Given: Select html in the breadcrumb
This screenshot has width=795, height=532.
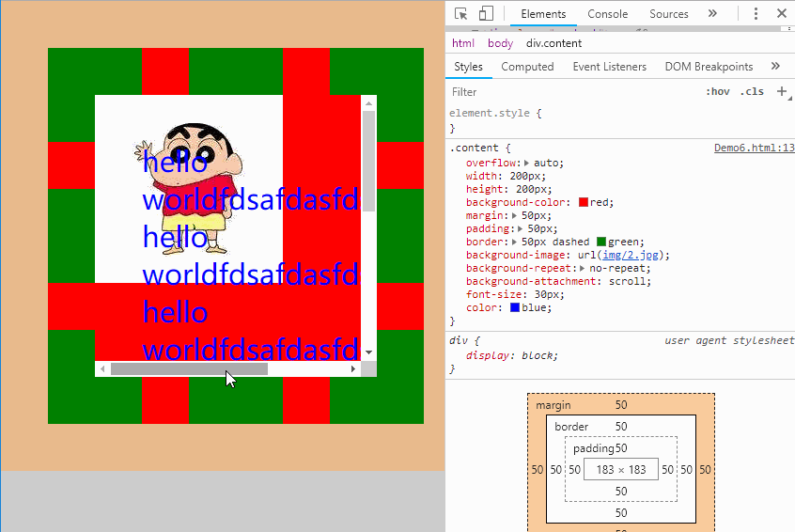Looking at the screenshot, I should pyautogui.click(x=463, y=43).
